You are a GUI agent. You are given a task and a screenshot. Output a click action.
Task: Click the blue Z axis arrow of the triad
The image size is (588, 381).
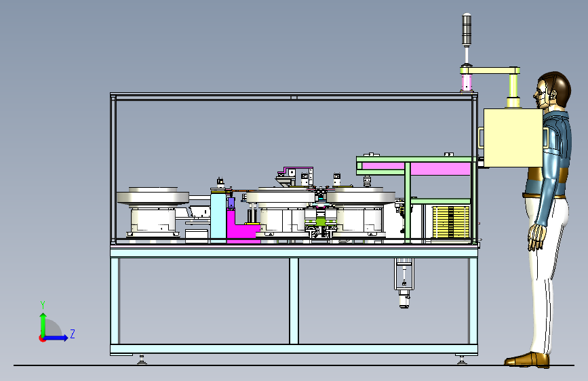click(56, 338)
